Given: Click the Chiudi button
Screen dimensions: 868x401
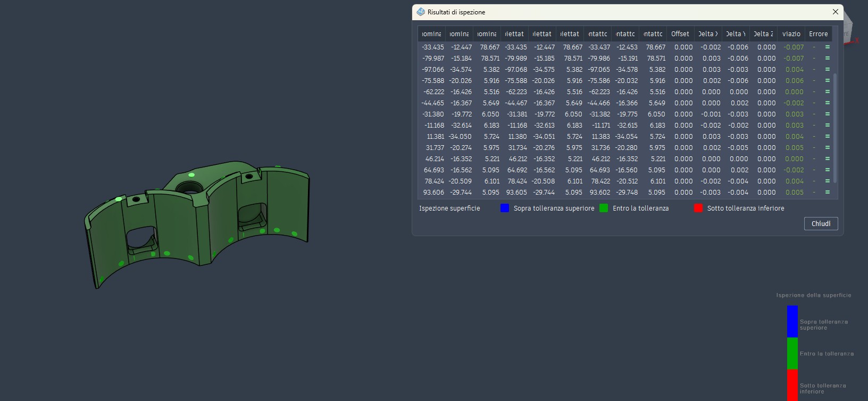Looking at the screenshot, I should [821, 224].
